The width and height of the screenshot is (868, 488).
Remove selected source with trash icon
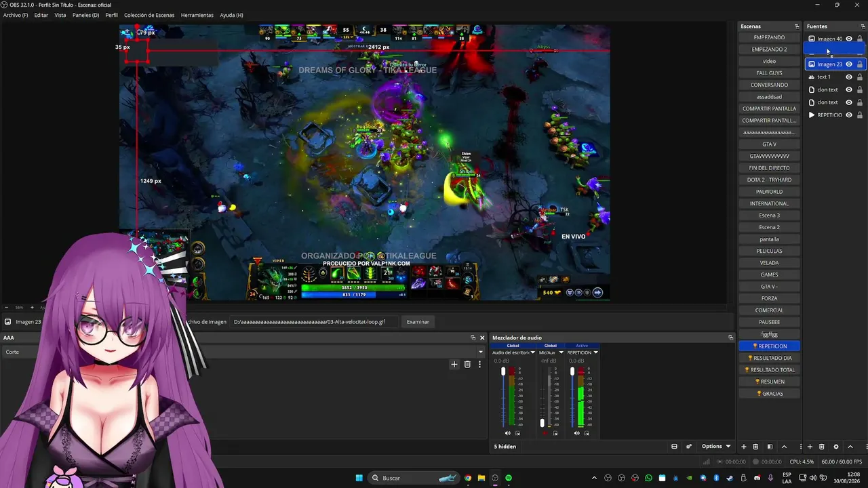click(822, 447)
